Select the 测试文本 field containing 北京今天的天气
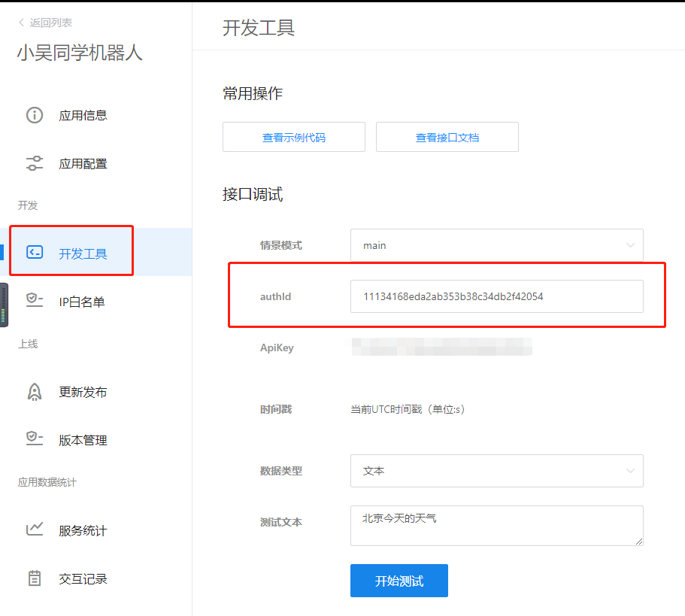The width and height of the screenshot is (685, 616). [x=496, y=526]
